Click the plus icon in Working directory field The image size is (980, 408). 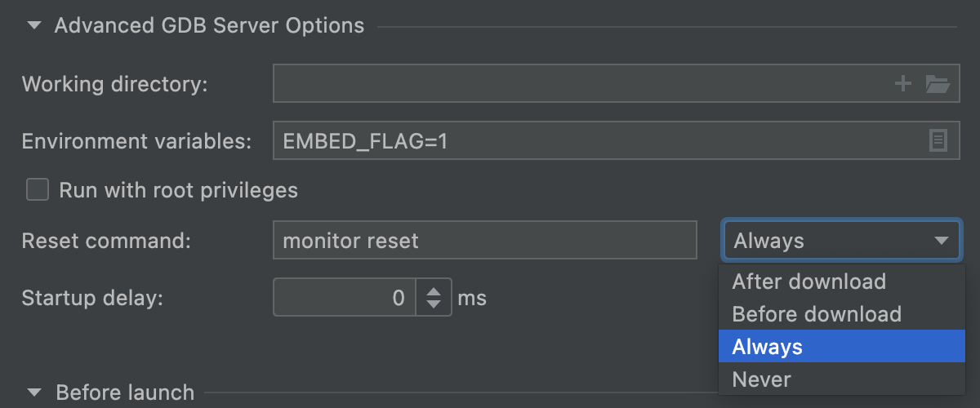(903, 83)
